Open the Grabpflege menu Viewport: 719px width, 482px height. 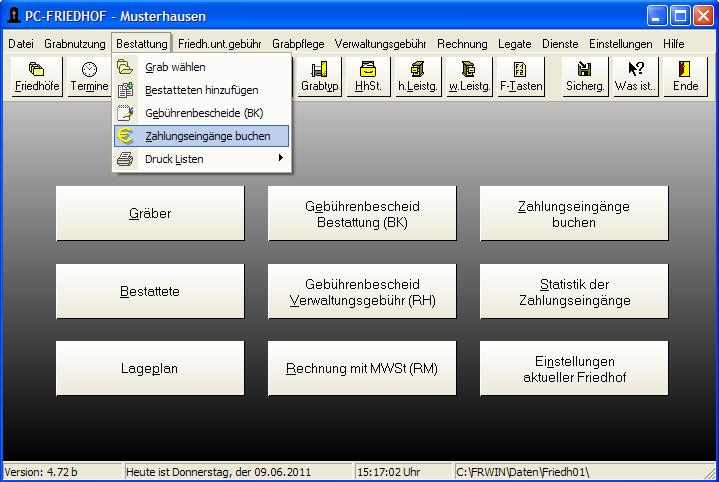pyautogui.click(x=298, y=44)
